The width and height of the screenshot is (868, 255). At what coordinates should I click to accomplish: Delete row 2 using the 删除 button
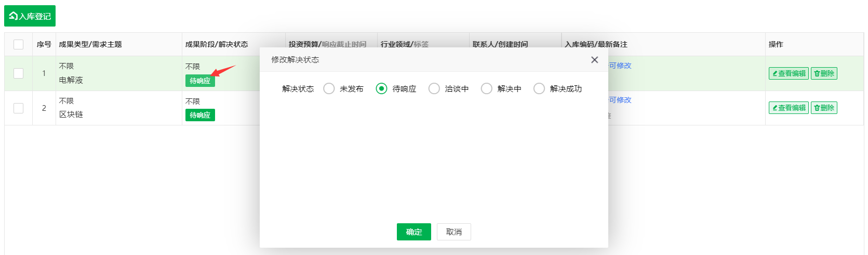click(824, 108)
